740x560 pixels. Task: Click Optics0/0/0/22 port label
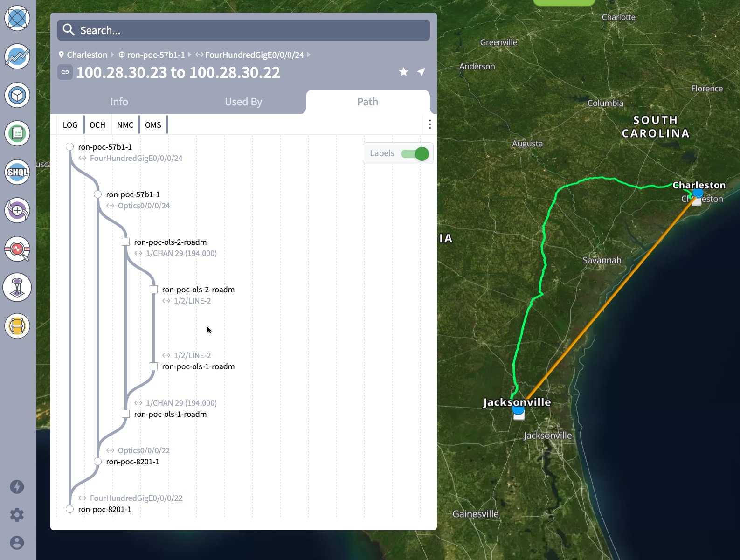coord(144,450)
